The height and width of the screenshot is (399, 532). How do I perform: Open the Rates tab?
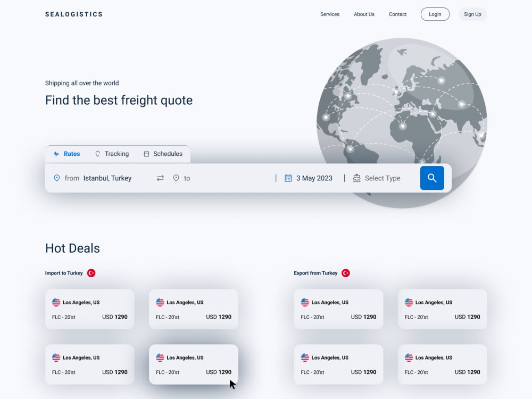(x=67, y=154)
